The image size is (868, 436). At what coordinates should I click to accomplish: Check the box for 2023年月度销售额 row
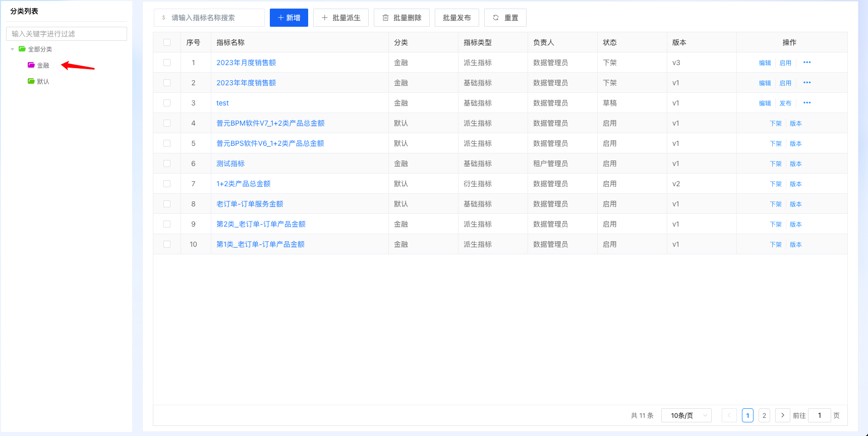tap(167, 63)
